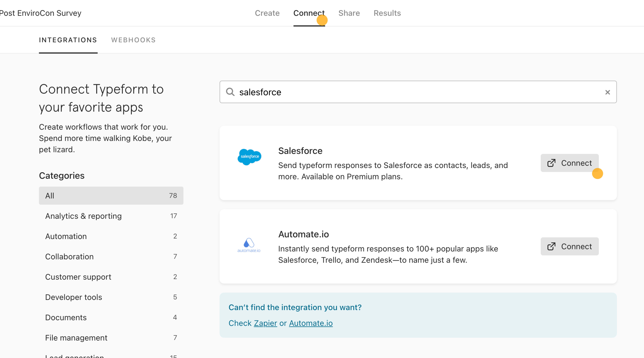This screenshot has height=358, width=644.
Task: Click external-link icon on Automate.io Connect
Action: [x=551, y=246]
